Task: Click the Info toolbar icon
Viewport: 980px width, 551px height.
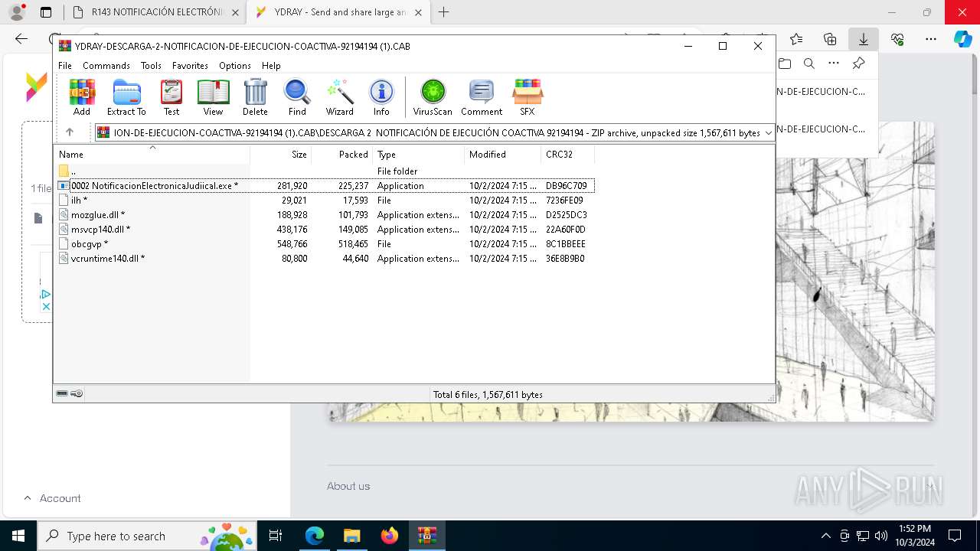Action: pyautogui.click(x=381, y=97)
